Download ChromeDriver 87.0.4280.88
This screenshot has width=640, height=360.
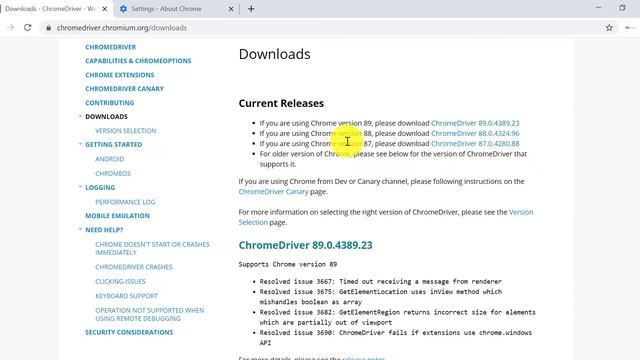[475, 143]
